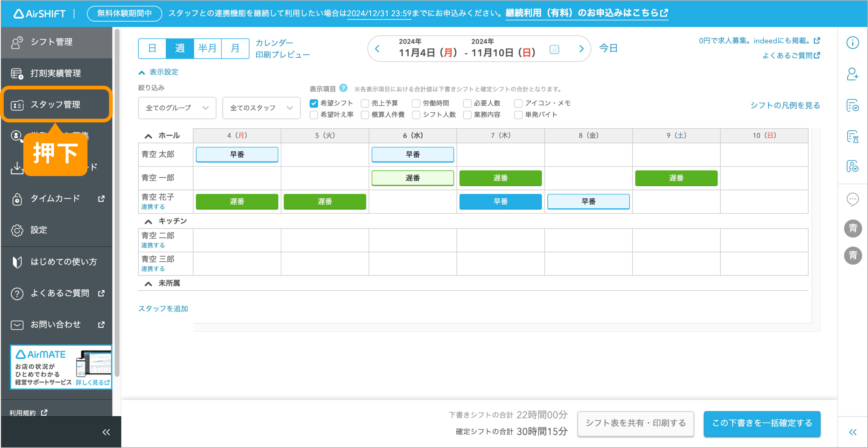The height and width of the screenshot is (448, 868).
Task: Click 連携する under 青空 三郎
Action: [x=153, y=269]
